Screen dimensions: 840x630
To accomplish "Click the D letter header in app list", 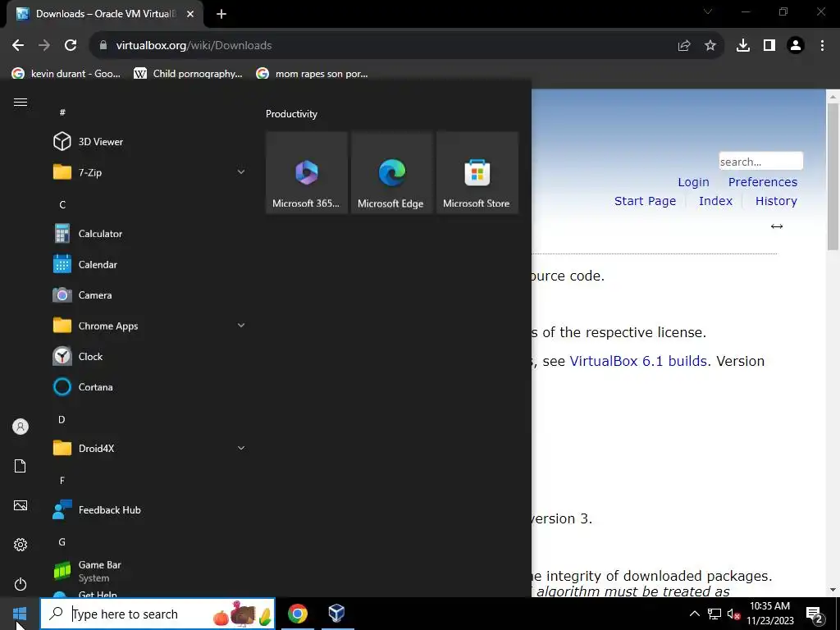I will [62, 419].
